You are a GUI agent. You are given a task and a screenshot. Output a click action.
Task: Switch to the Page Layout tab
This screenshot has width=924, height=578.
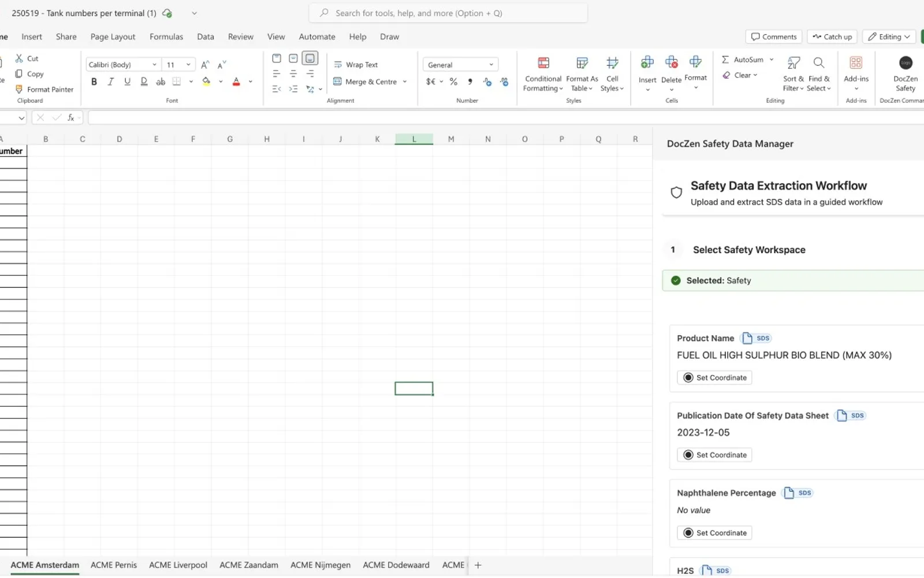(x=113, y=36)
